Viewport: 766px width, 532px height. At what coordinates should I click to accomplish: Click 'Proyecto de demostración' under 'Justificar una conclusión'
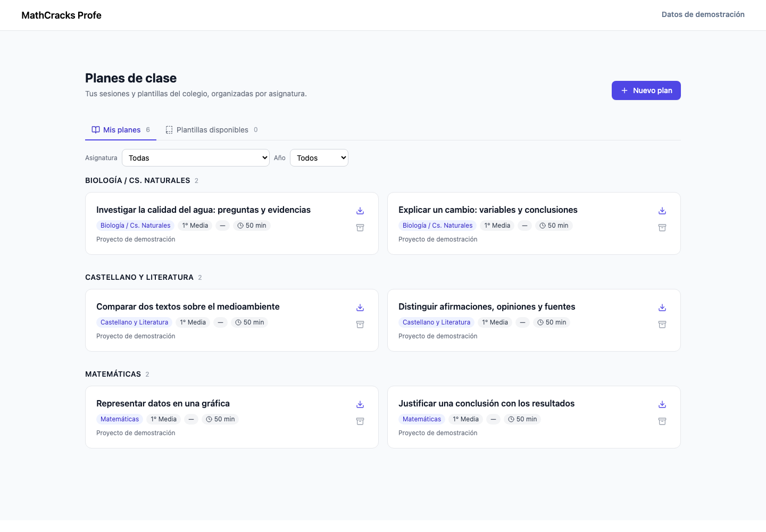(x=438, y=433)
